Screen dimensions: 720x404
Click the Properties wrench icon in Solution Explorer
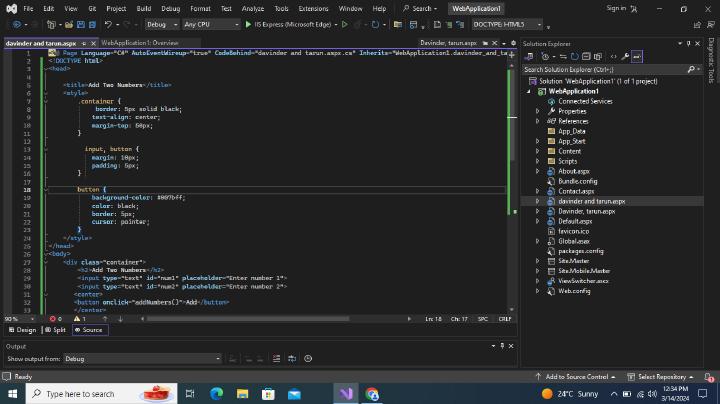(625, 56)
